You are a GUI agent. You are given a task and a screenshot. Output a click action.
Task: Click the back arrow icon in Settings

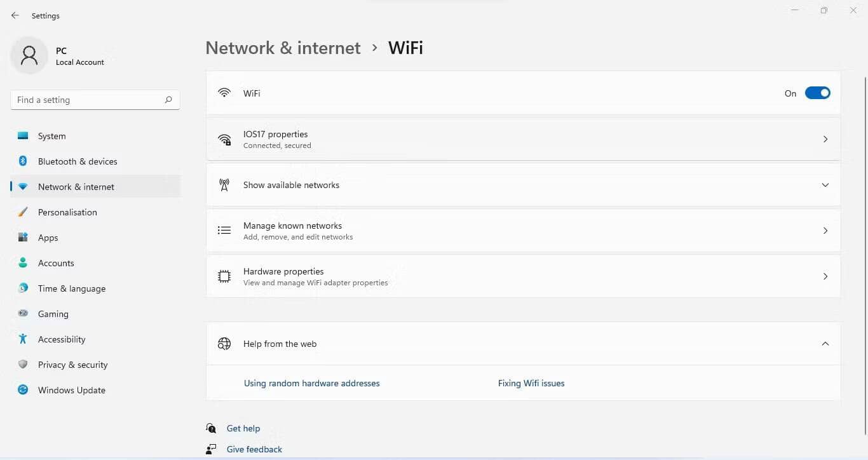click(x=15, y=15)
